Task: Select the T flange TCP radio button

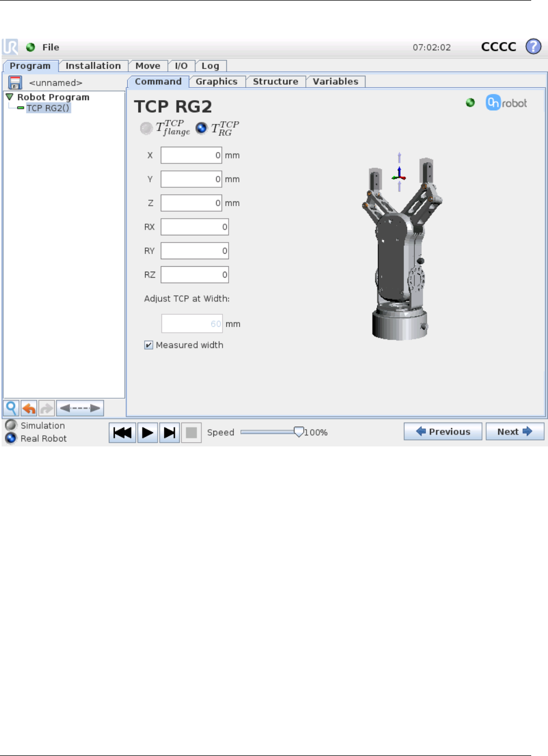Action: pyautogui.click(x=146, y=128)
